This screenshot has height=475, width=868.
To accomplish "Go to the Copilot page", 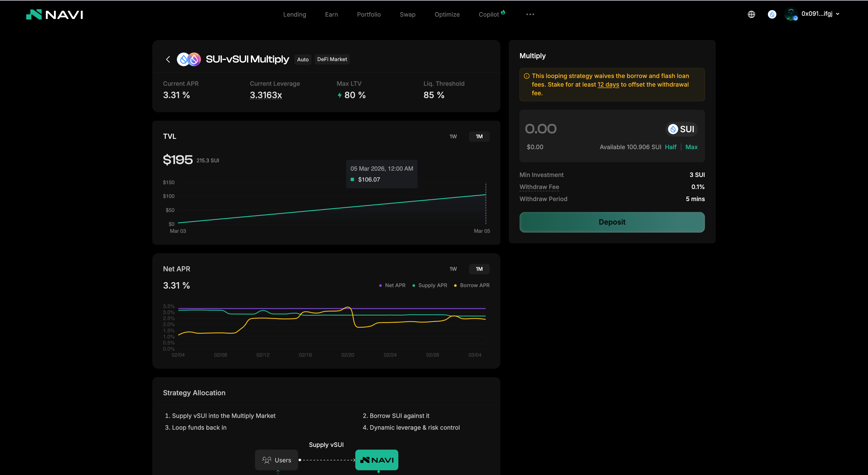I will pyautogui.click(x=489, y=14).
